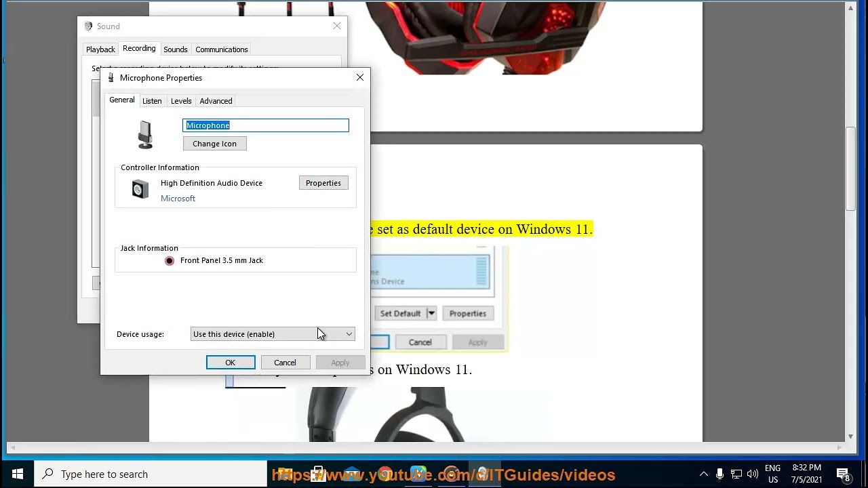The image size is (868, 488).
Task: Click 'Front Panel 3.5 mm Jack' label
Action: (222, 260)
